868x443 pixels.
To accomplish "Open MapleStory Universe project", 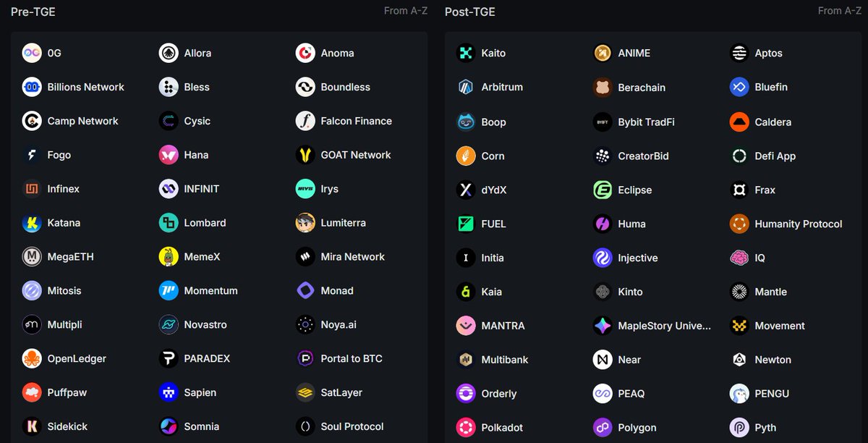I will click(664, 326).
